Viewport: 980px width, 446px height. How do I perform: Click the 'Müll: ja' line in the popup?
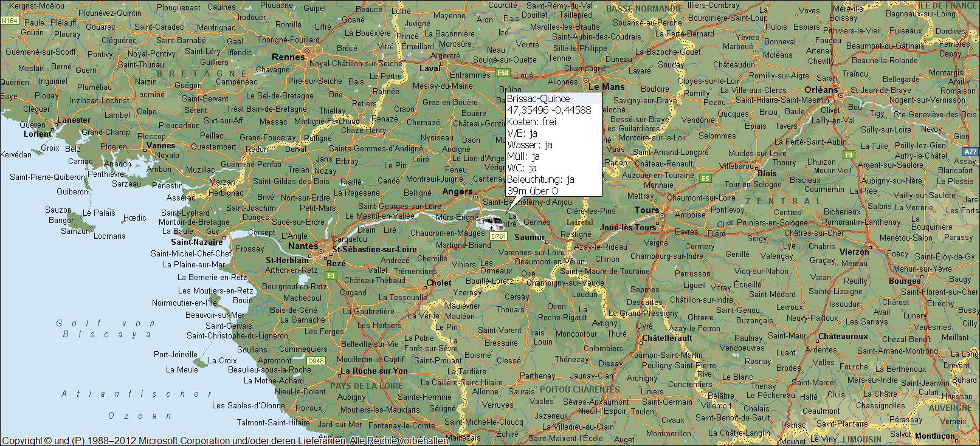point(523,156)
